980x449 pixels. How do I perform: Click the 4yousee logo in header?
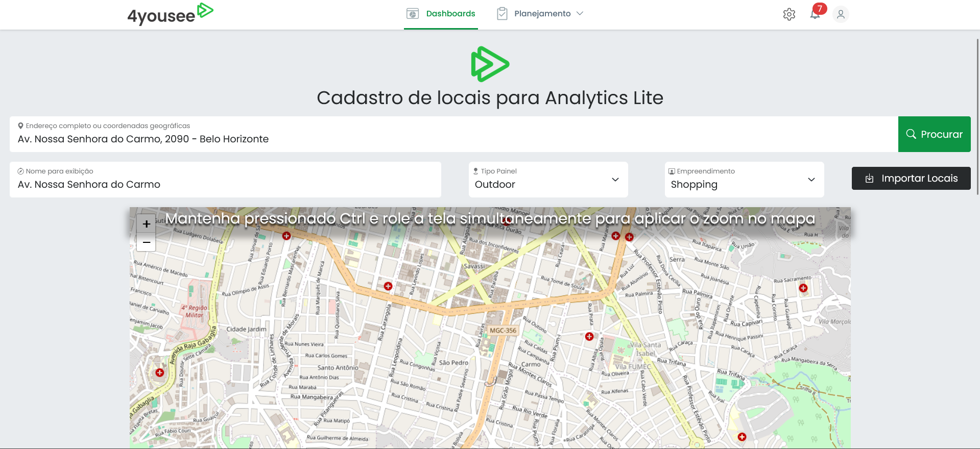pos(170,14)
